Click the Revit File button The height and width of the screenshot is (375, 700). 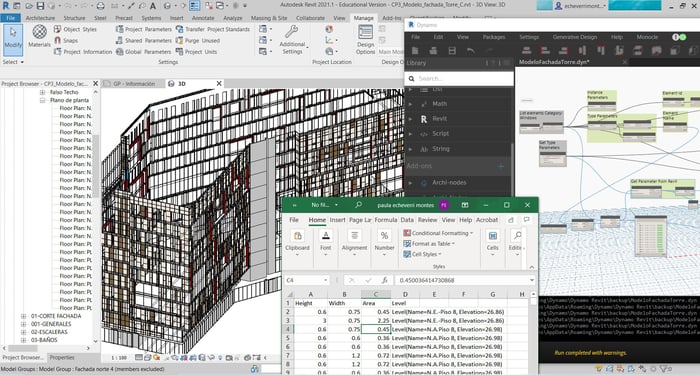11,18
